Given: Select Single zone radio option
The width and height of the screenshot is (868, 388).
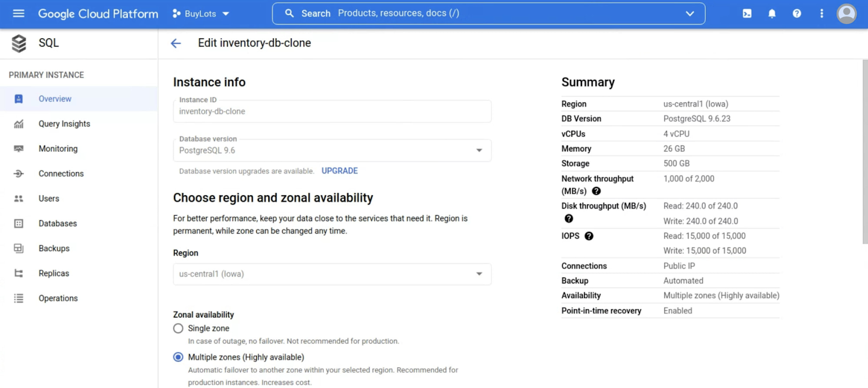Looking at the screenshot, I should coord(178,328).
